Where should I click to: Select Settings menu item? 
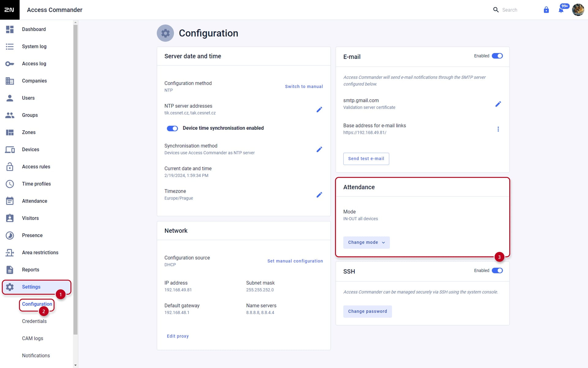click(37, 287)
